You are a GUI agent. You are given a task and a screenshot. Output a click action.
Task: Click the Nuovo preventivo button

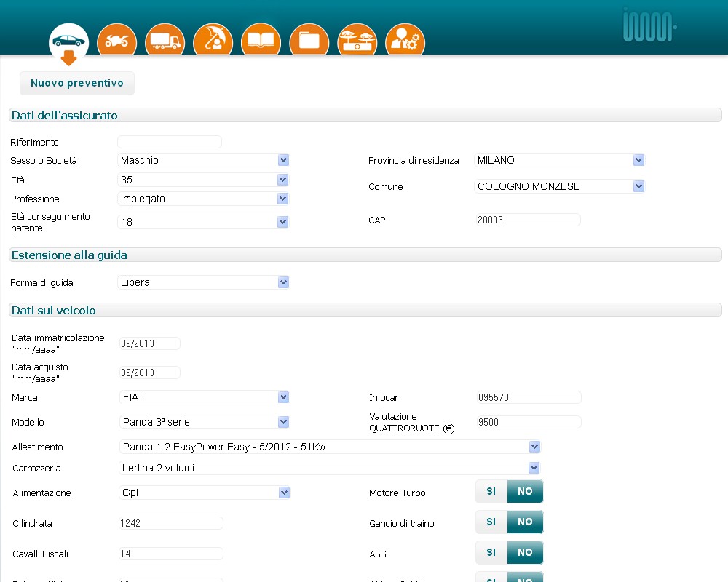click(x=77, y=83)
